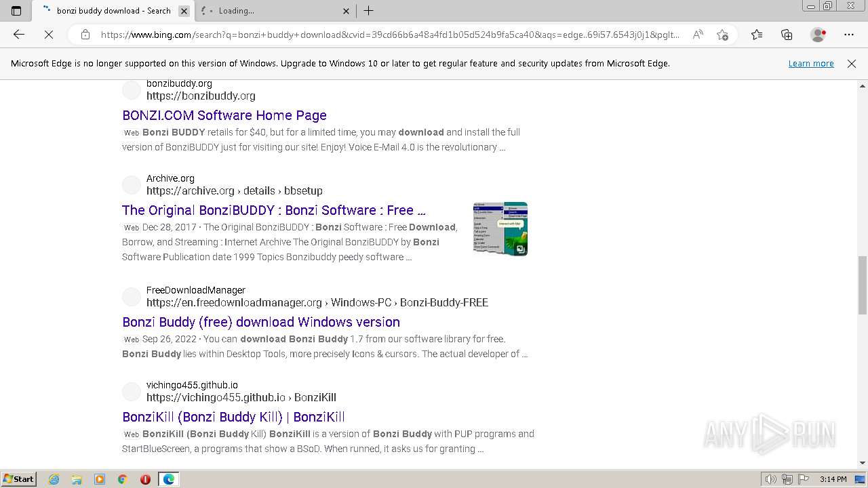The image size is (868, 488).
Task: Open Opera from the taskbar
Action: [x=145, y=479]
